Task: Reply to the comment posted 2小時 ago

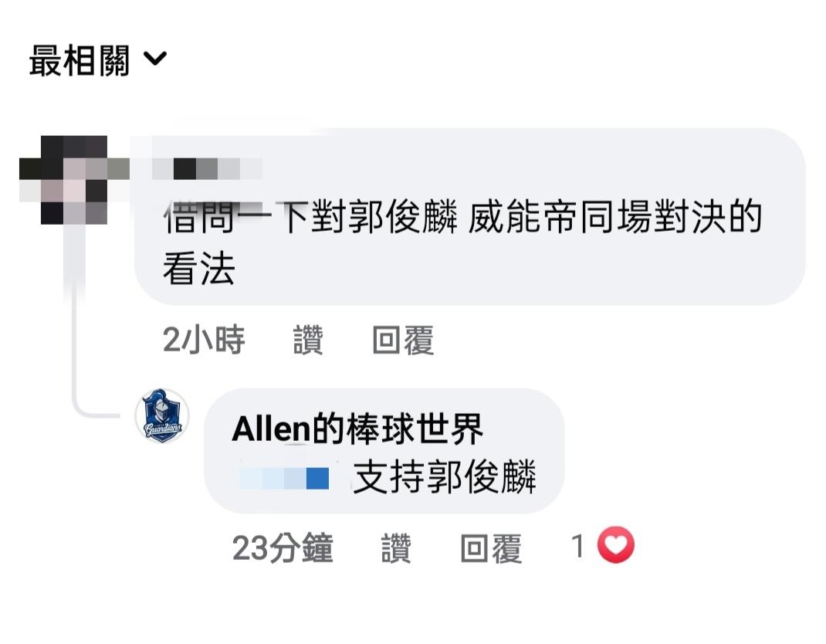Action: pos(403,340)
